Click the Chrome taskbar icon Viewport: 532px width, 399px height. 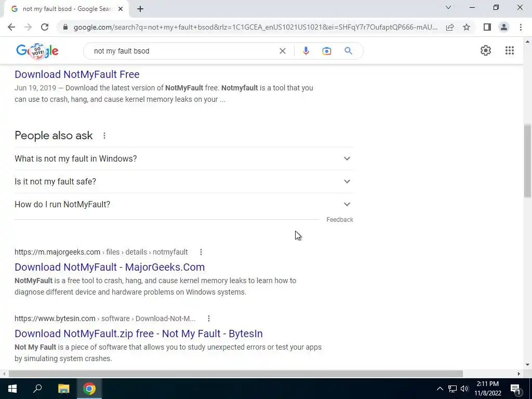pos(89,389)
